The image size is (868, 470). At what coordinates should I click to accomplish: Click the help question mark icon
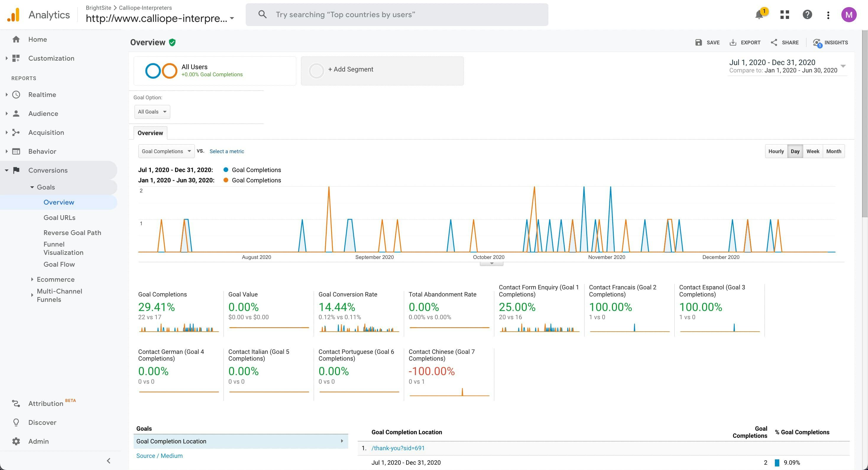[x=807, y=15]
